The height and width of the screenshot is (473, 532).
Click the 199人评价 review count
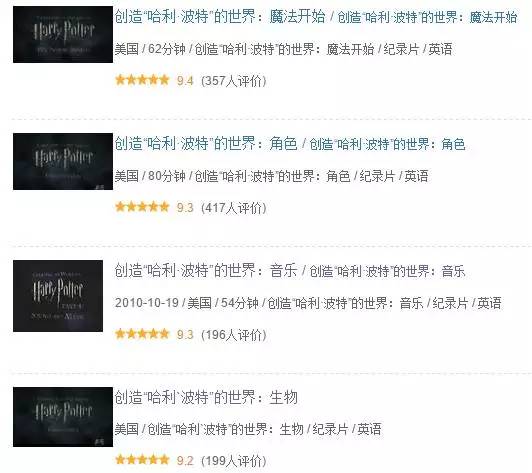tap(234, 461)
